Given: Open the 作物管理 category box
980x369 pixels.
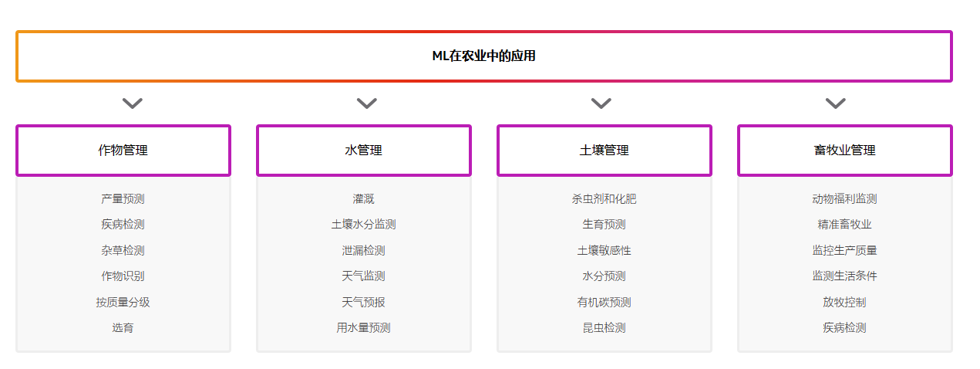Looking at the screenshot, I should point(123,151).
